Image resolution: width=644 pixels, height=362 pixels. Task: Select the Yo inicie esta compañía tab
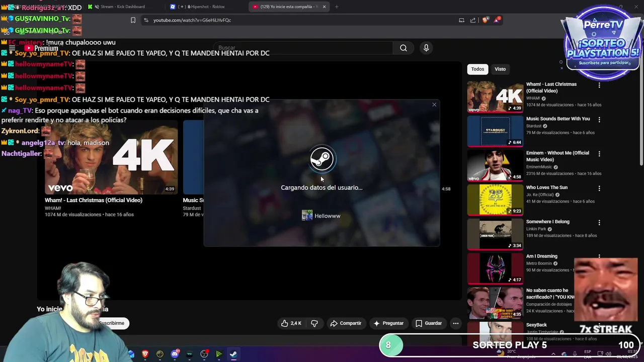(289, 7)
